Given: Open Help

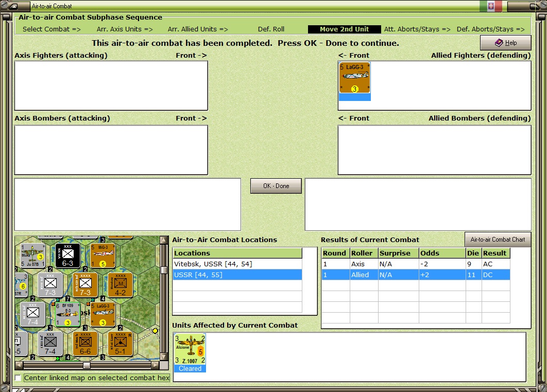Looking at the screenshot, I should pos(505,43).
